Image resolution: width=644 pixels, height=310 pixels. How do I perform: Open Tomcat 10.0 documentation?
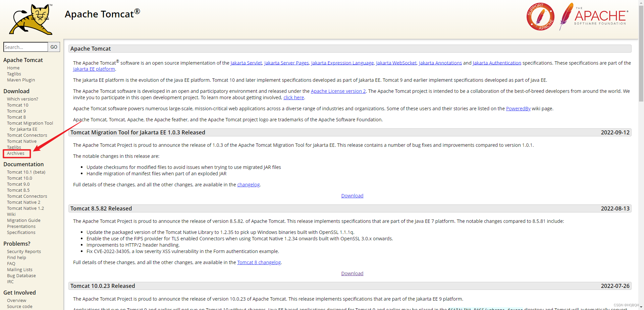(x=19, y=178)
